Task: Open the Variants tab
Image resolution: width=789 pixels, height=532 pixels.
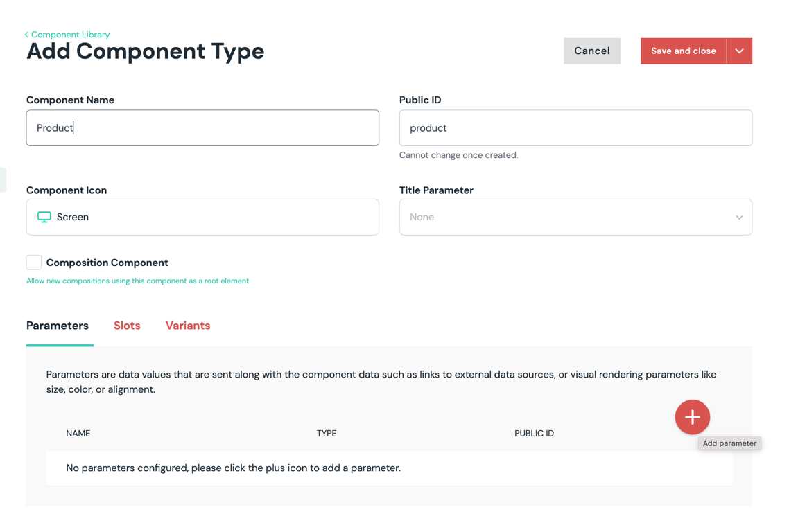Action: [188, 326]
